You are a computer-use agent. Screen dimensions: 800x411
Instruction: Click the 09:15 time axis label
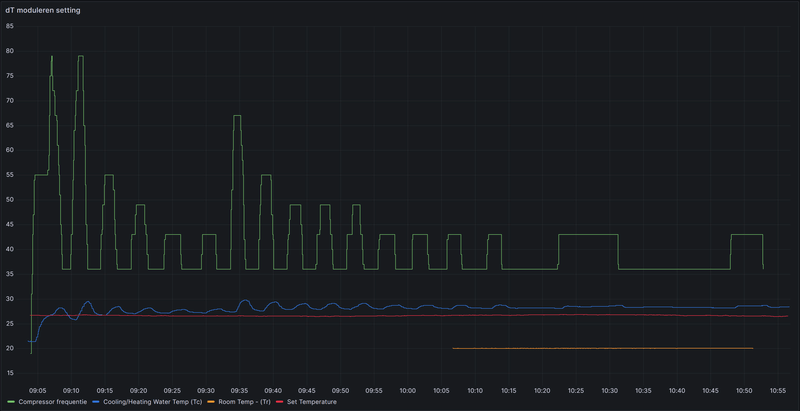pyautogui.click(x=105, y=391)
